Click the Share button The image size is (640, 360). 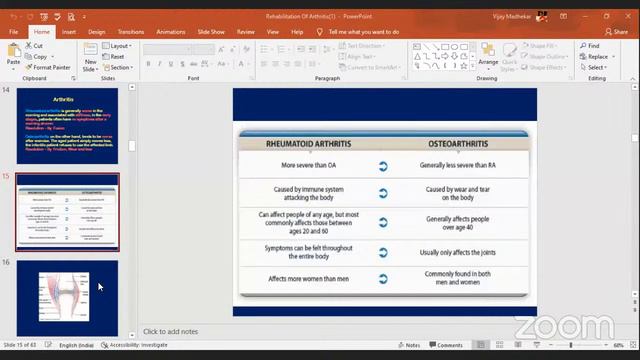tap(616, 32)
